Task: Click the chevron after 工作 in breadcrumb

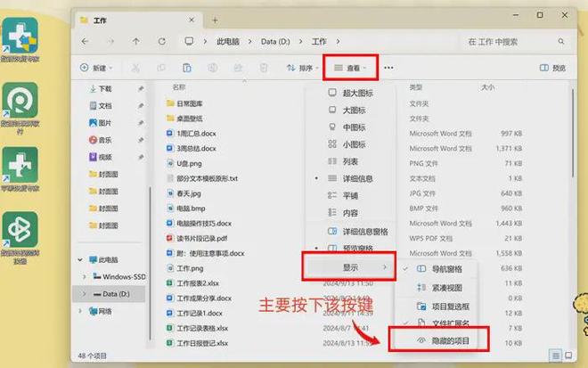Action: coord(339,41)
